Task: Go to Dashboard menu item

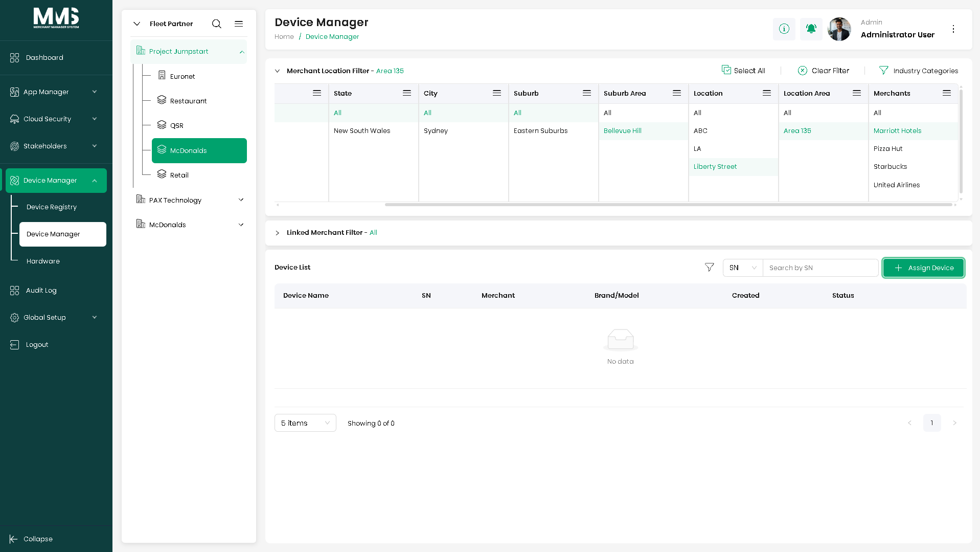Action: coord(44,58)
